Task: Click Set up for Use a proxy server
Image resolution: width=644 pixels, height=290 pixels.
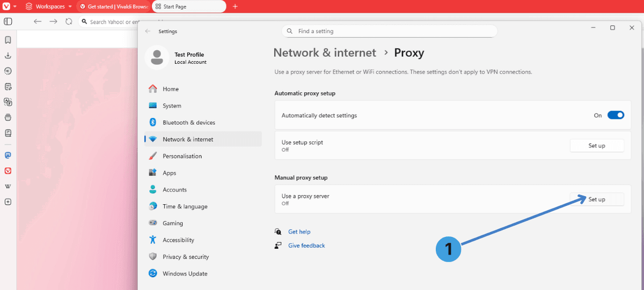Action: [597, 199]
